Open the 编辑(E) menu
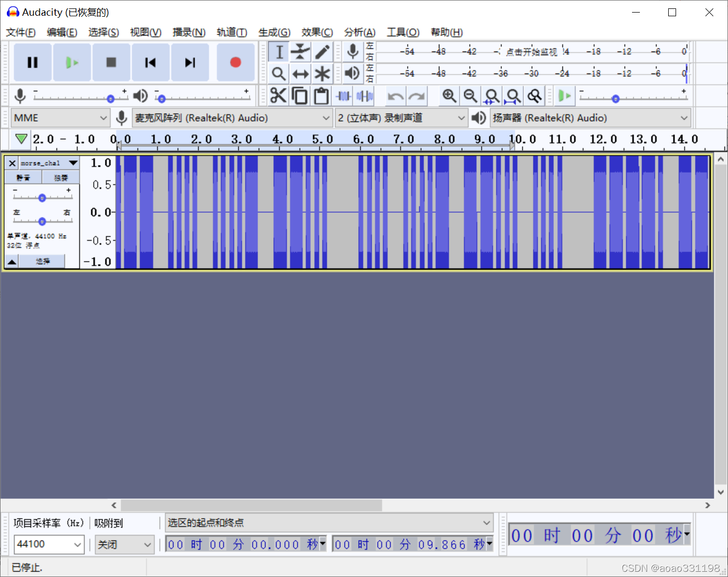This screenshot has height=577, width=728. 62,32
